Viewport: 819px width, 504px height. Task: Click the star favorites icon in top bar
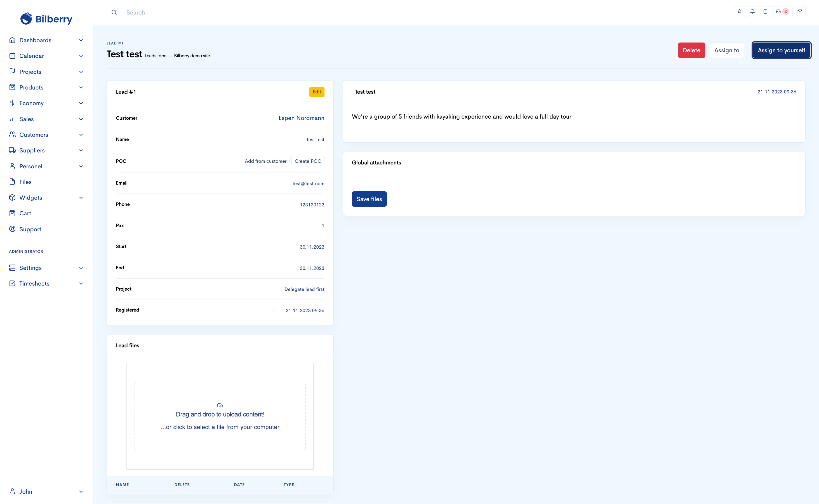point(739,12)
